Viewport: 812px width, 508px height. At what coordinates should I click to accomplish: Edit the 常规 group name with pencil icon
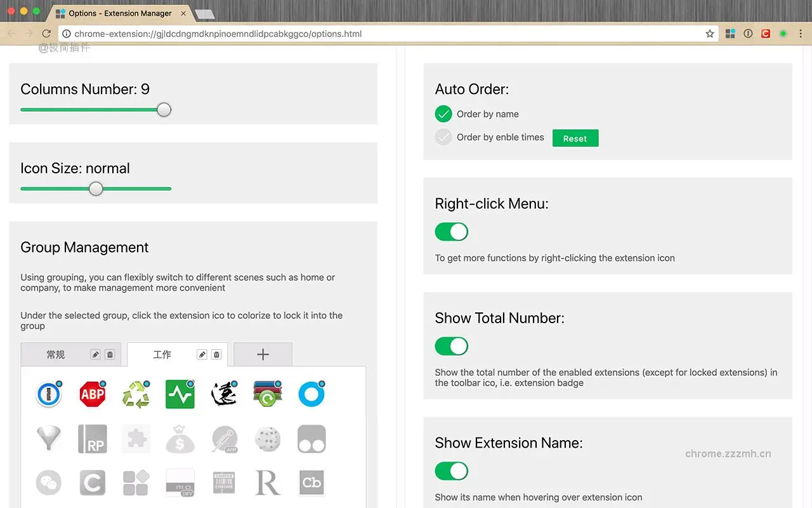[95, 355]
